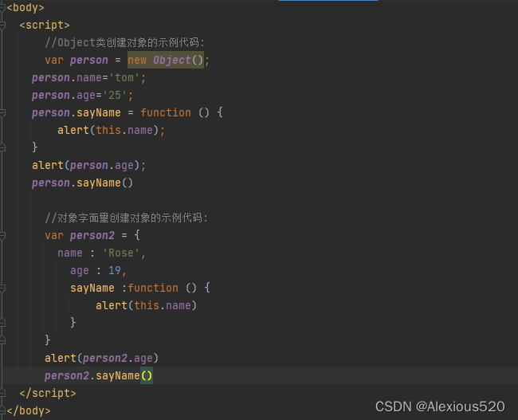Click the 'var' keyword before person =
The width and height of the screenshot is (518, 420).
click(x=54, y=60)
